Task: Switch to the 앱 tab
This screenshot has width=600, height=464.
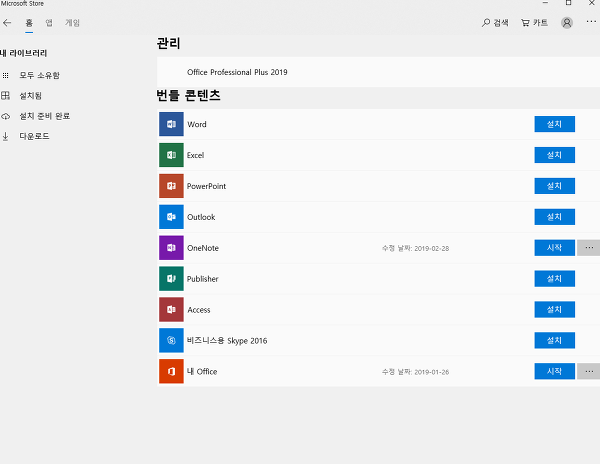Action: pyautogui.click(x=49, y=23)
